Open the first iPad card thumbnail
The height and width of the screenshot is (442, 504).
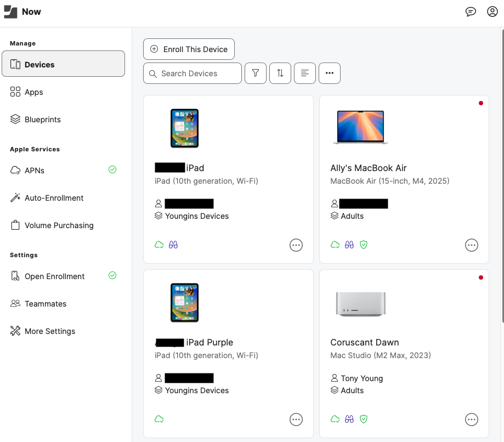point(184,128)
